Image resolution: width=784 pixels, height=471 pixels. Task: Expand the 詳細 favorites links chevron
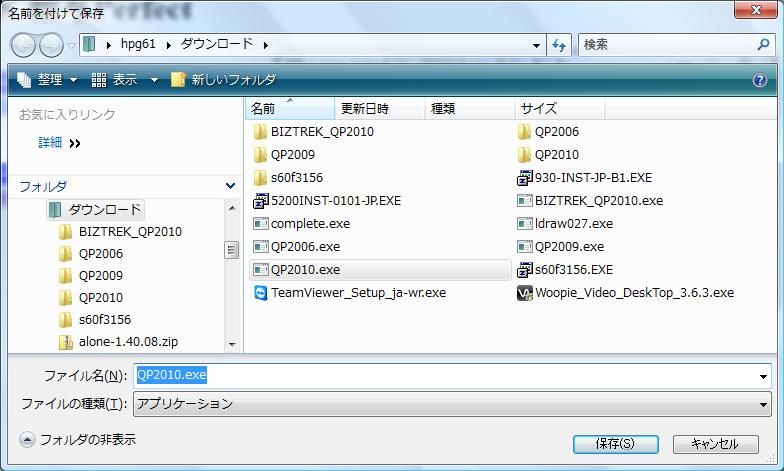(x=75, y=143)
